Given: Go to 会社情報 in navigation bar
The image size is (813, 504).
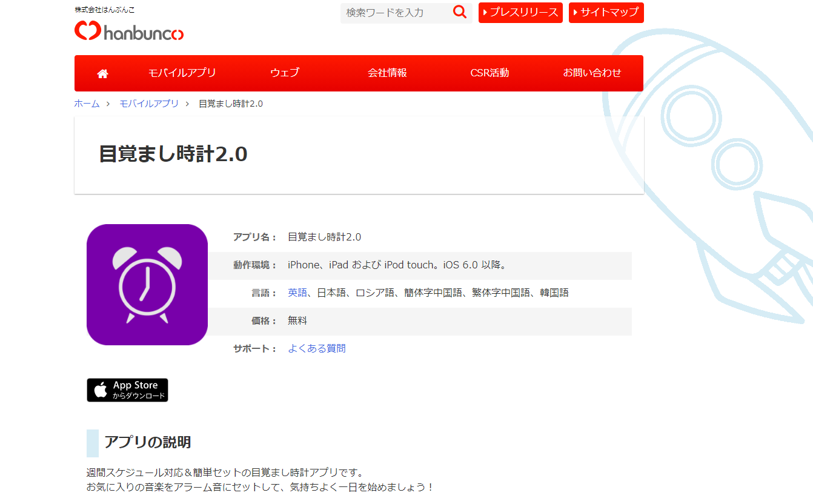Looking at the screenshot, I should pos(387,73).
